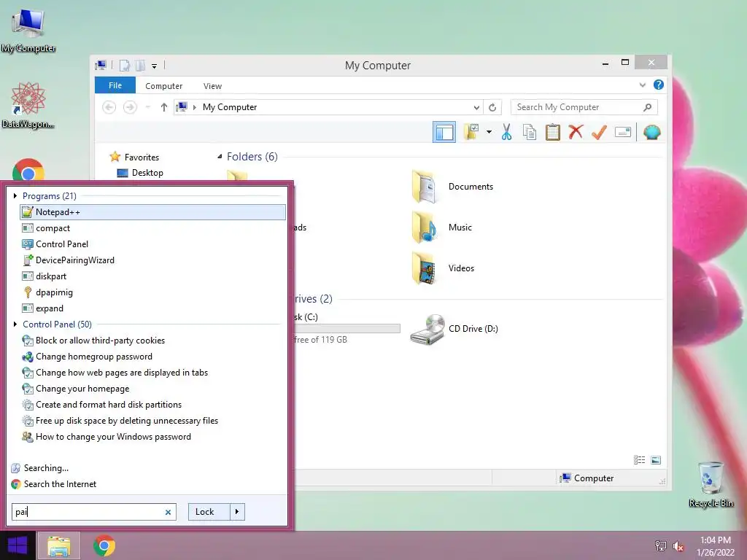Select Desktop in Favorites pane

140,172
